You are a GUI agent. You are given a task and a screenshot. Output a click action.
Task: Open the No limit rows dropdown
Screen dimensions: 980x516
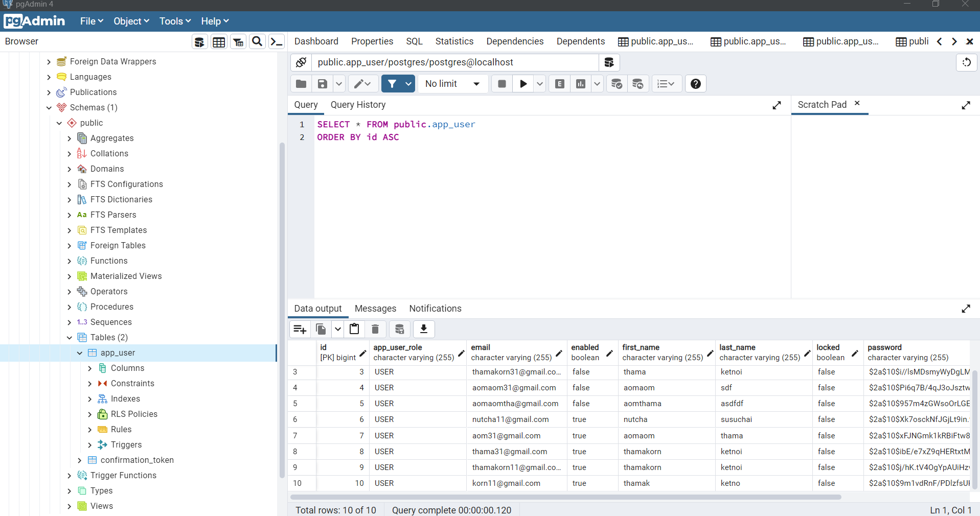(452, 84)
